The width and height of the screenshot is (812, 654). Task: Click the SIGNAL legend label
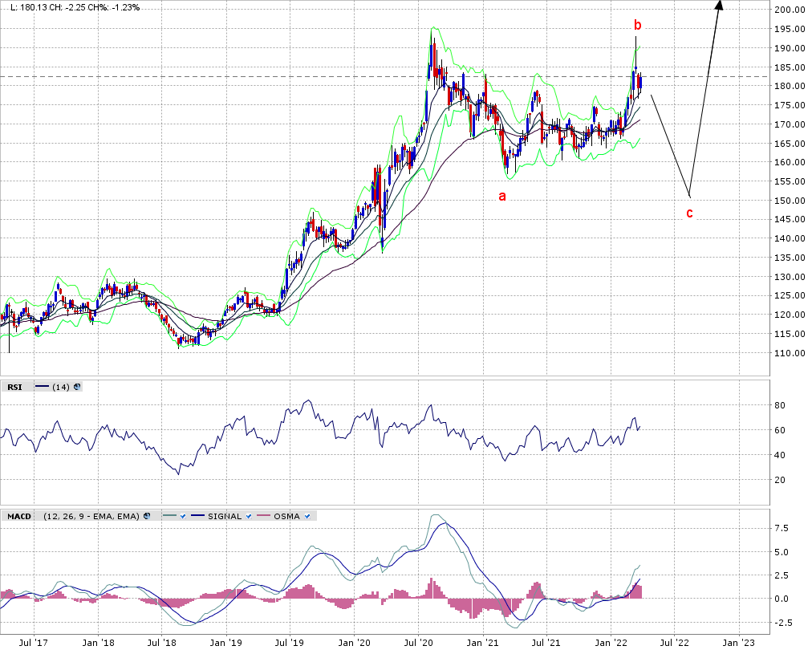(225, 516)
